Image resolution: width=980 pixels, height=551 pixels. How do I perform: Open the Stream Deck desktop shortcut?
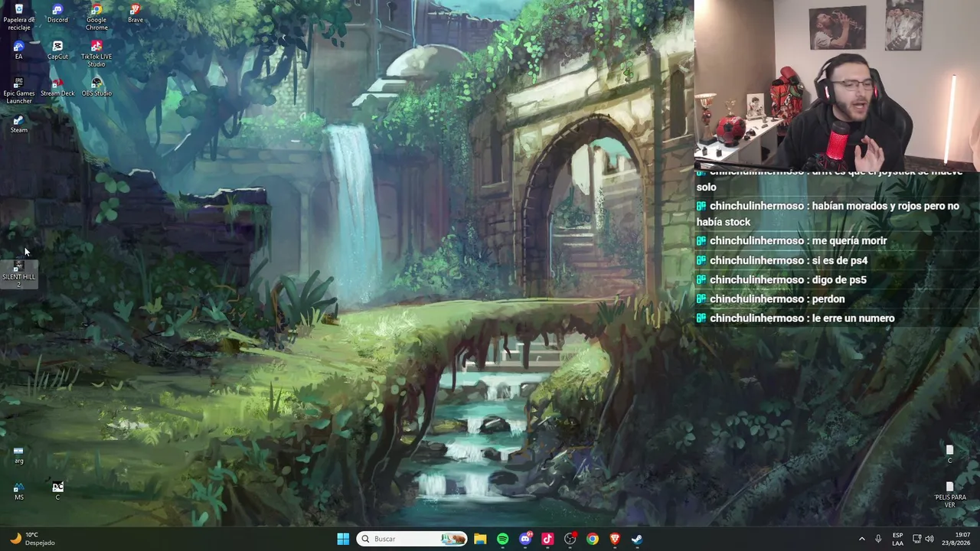[x=57, y=87]
